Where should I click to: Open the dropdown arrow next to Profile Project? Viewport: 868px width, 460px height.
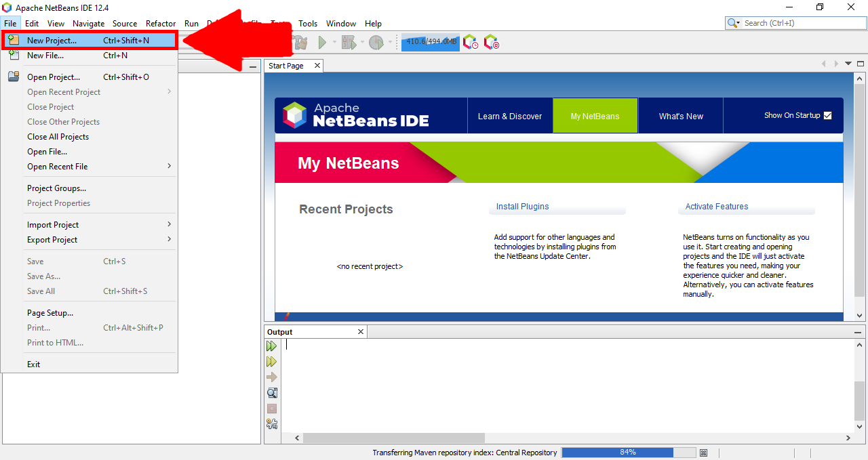pyautogui.click(x=390, y=43)
